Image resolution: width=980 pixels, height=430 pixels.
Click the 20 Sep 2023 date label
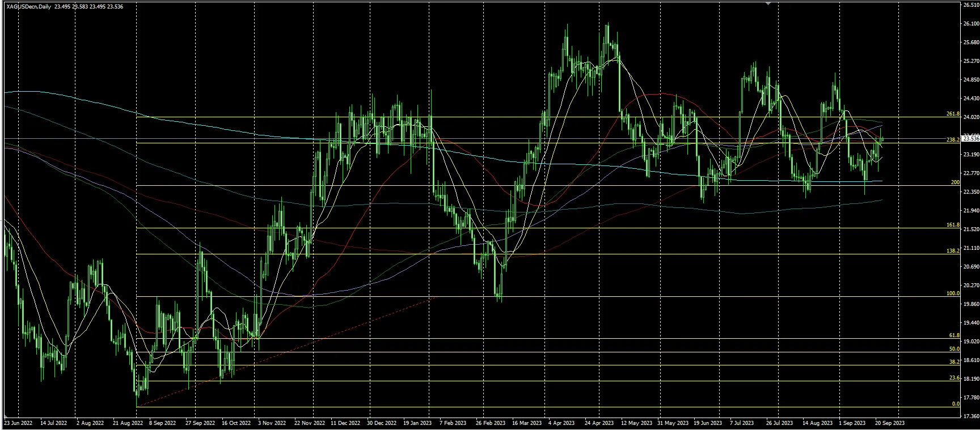point(890,423)
